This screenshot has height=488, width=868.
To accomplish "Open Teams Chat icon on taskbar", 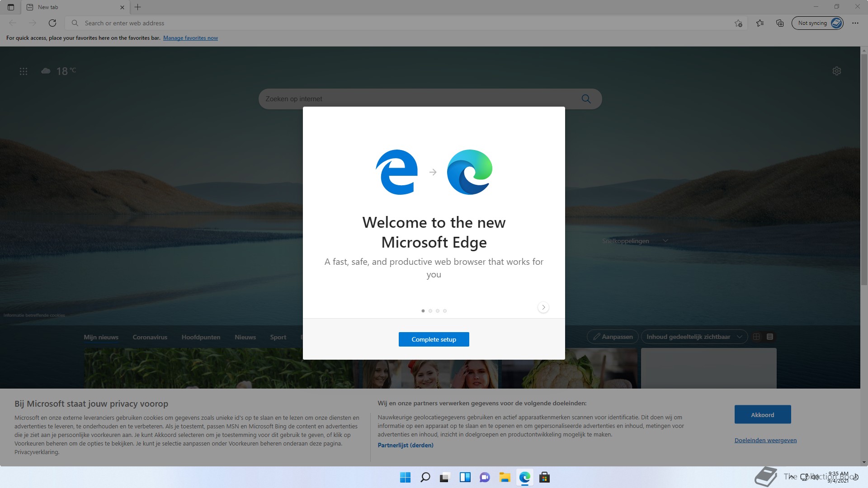I will click(x=485, y=477).
